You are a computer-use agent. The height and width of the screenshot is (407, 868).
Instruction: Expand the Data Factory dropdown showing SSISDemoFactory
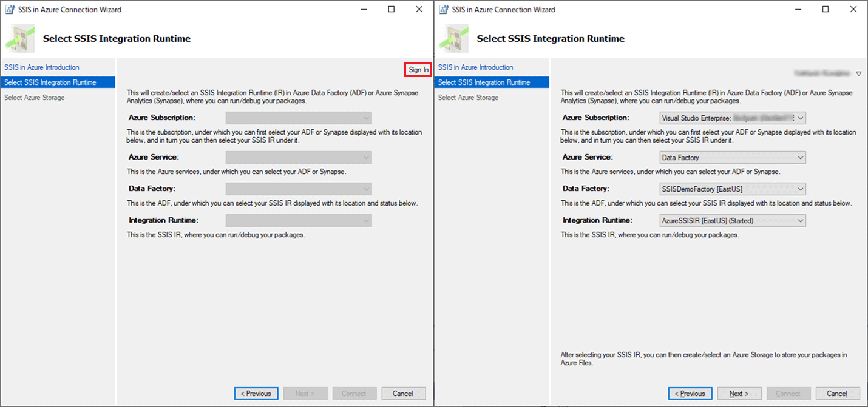click(x=801, y=189)
